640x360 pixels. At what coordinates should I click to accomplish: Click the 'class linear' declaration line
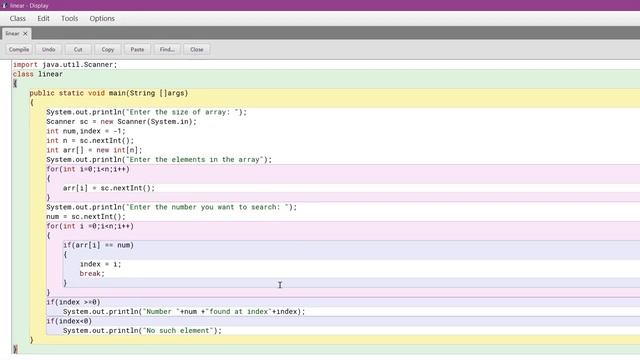click(x=38, y=74)
